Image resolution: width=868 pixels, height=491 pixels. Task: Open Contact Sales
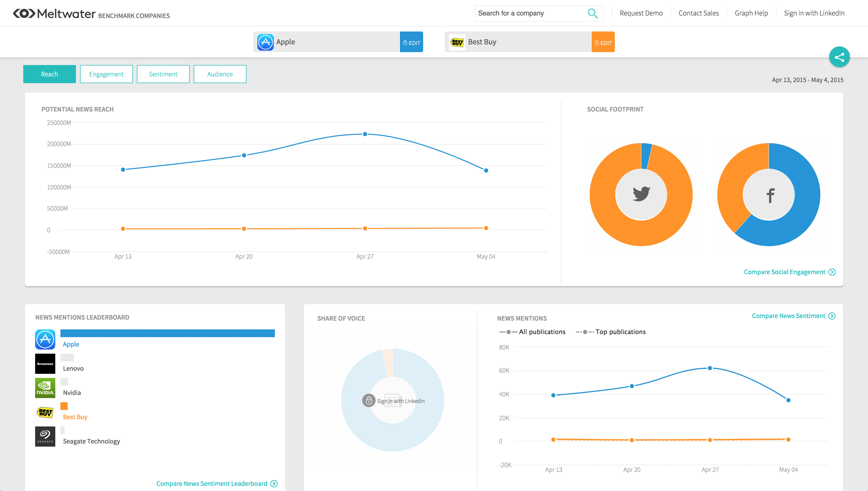(x=699, y=13)
